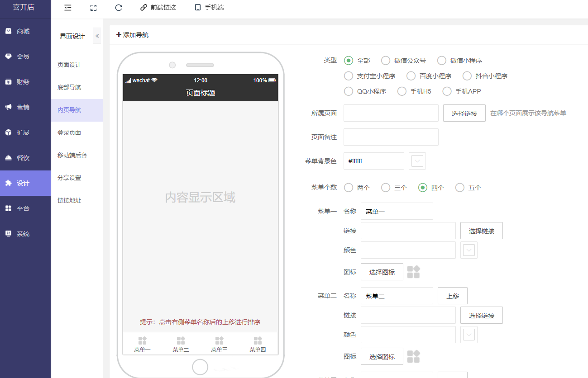Click 选择链接 for 菜单一

[482, 231]
